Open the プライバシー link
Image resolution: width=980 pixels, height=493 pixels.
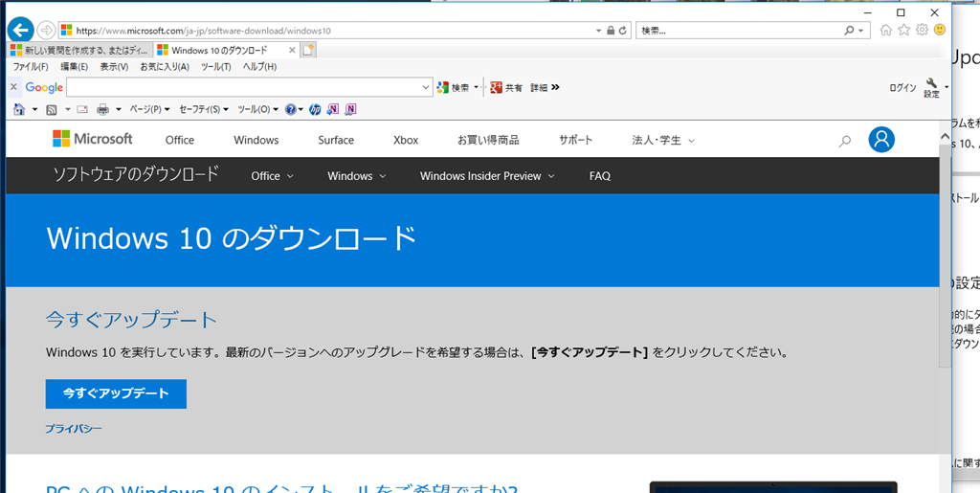click(x=73, y=429)
